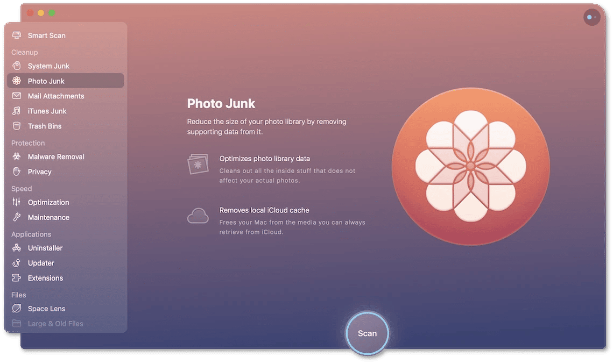Click the Speed section header
This screenshot has height=364, width=613.
22,189
